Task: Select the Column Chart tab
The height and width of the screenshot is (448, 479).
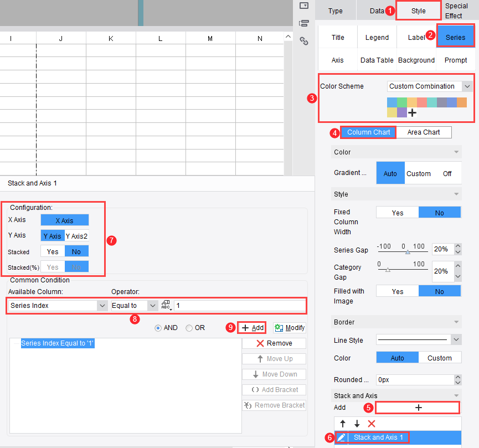Action: pos(368,132)
